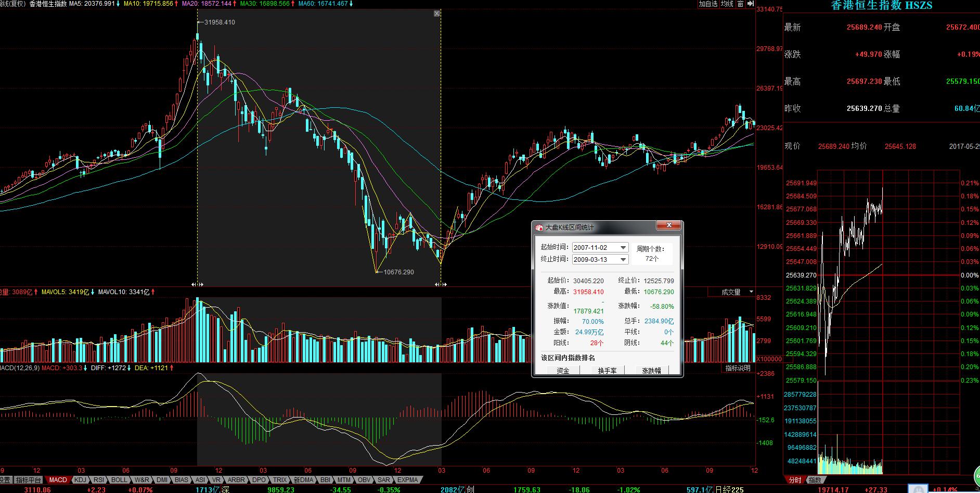Click the 换手率 ranking button

pyautogui.click(x=607, y=371)
